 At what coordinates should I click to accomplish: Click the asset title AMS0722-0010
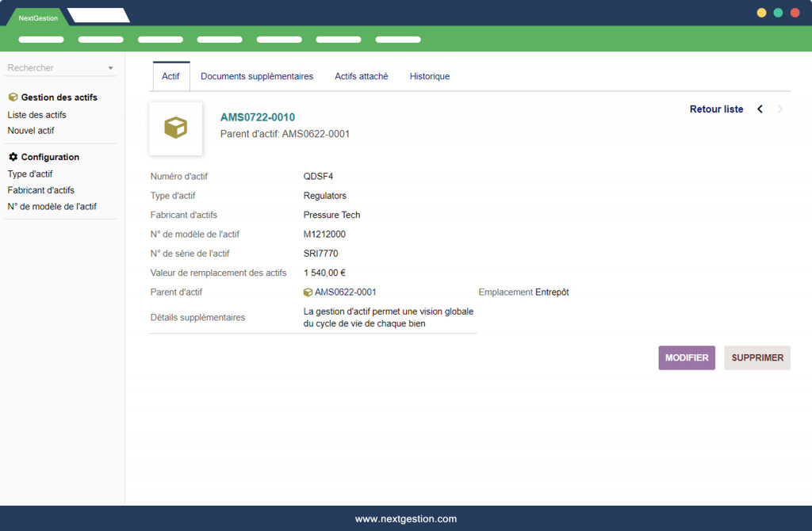point(258,117)
